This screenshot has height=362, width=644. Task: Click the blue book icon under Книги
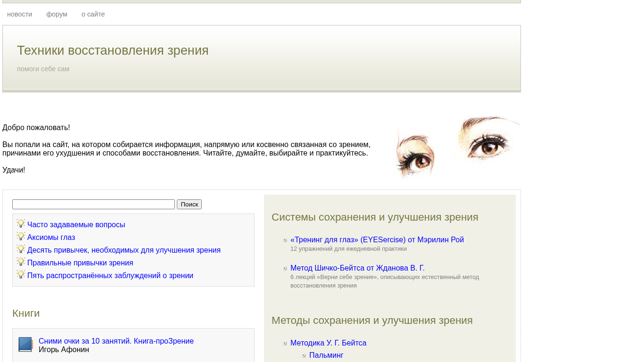(25, 345)
